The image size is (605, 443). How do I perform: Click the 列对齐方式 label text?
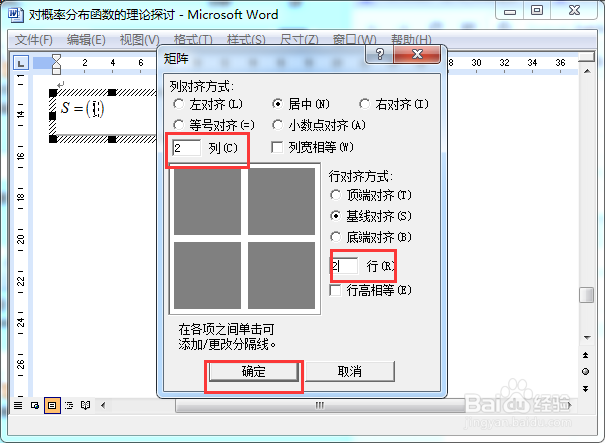tap(201, 86)
